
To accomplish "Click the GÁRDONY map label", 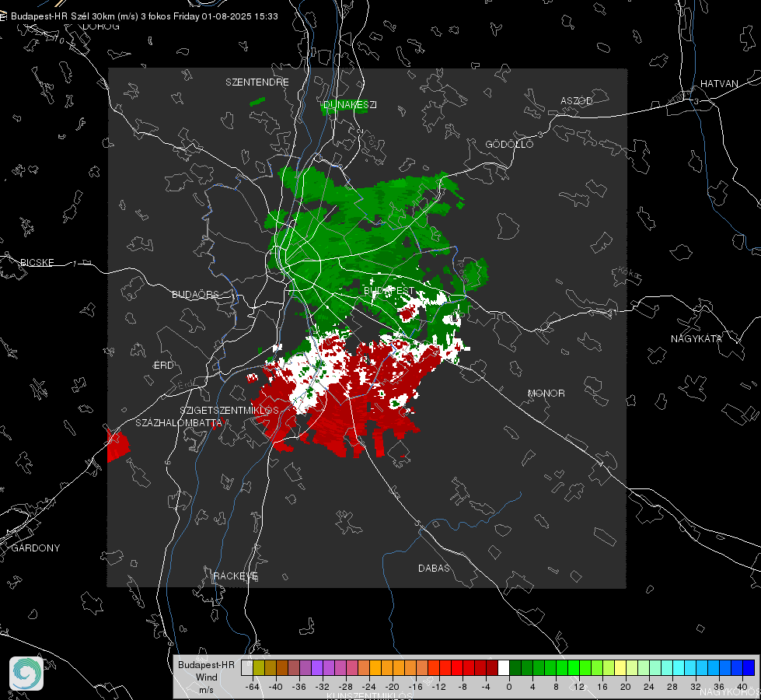I will pos(36,548).
